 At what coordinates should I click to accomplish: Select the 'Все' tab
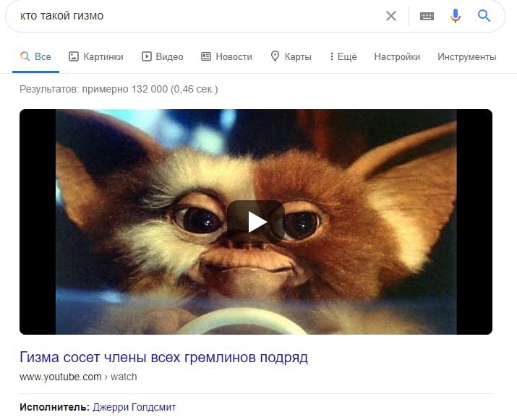pyautogui.click(x=35, y=56)
